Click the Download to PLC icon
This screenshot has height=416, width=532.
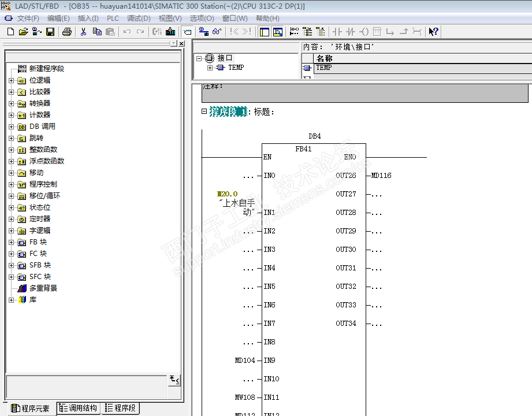(x=170, y=32)
